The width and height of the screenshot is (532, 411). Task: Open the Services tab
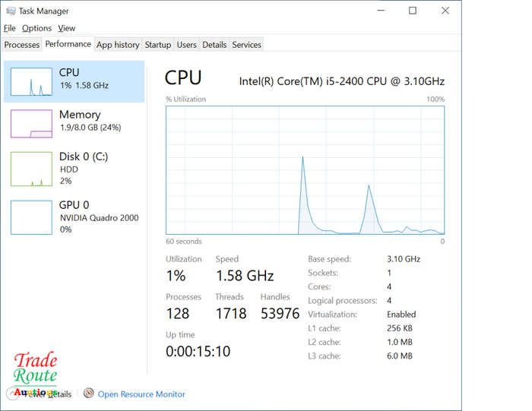tap(247, 45)
